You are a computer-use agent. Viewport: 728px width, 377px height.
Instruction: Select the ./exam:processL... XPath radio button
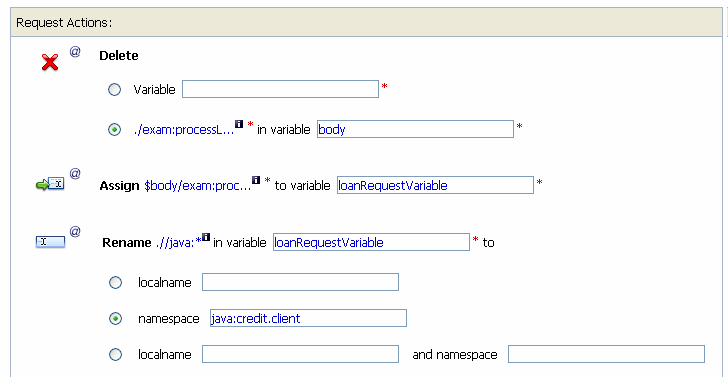(x=114, y=130)
